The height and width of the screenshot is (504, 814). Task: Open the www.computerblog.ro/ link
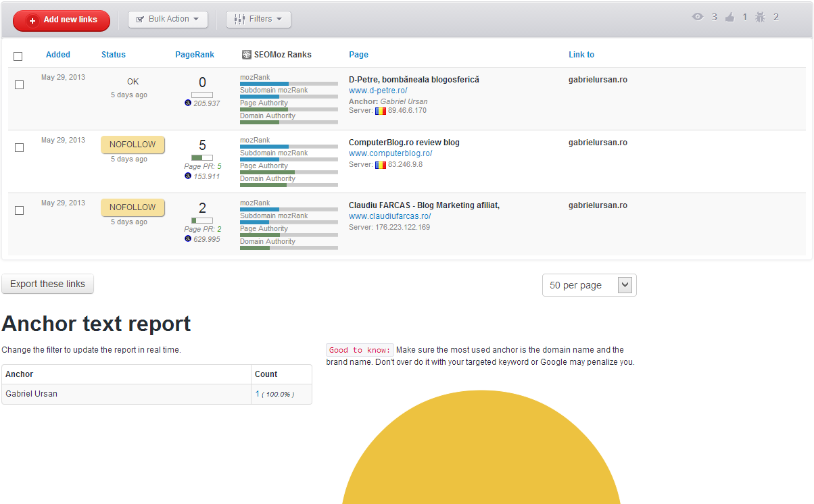[x=390, y=153]
